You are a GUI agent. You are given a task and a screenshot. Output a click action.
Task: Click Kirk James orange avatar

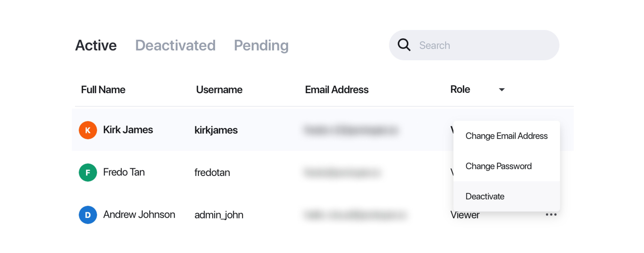[x=88, y=130]
